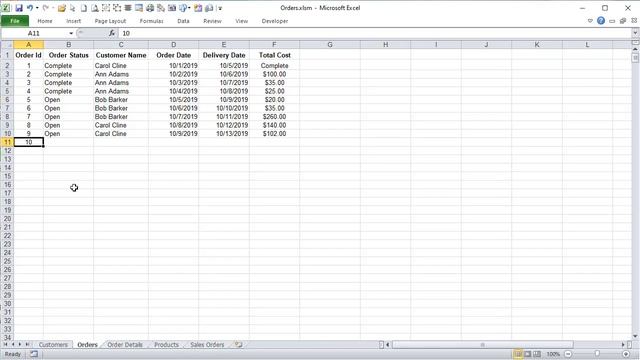The image size is (640, 360).
Task: Open Customize Quick Access Toolbar dropdown
Action: coord(220,8)
